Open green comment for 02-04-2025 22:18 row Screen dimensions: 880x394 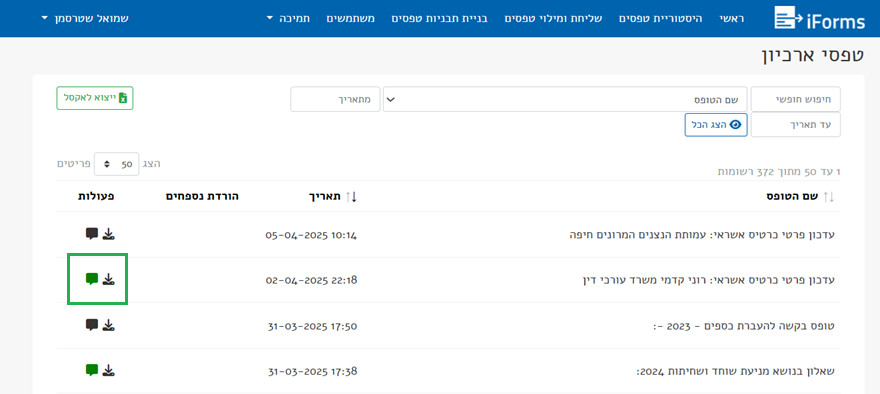coord(92,278)
